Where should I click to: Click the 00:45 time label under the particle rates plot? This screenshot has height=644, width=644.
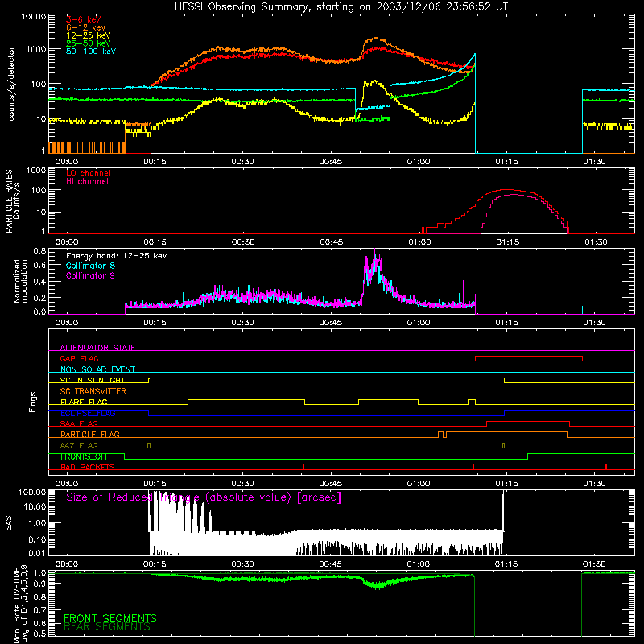point(331,242)
